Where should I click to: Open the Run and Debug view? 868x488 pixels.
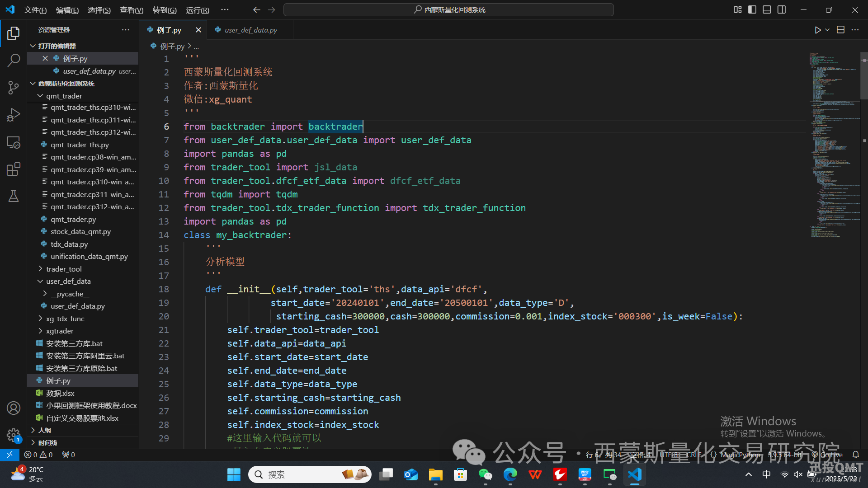(14, 115)
